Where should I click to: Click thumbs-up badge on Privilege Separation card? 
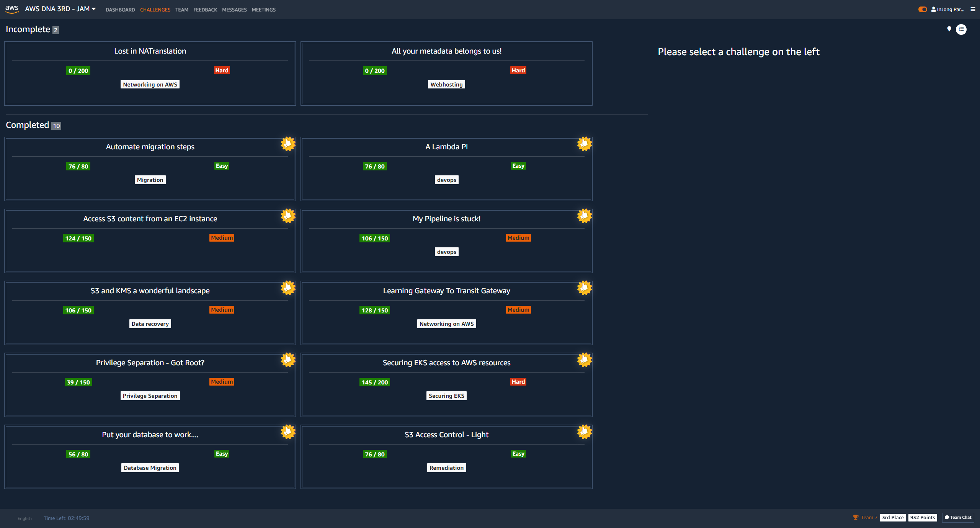[x=288, y=360]
